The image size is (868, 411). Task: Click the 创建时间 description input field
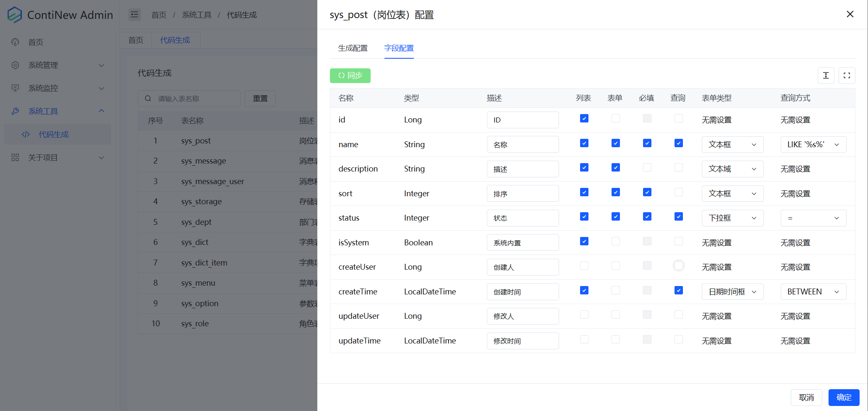[x=523, y=291]
